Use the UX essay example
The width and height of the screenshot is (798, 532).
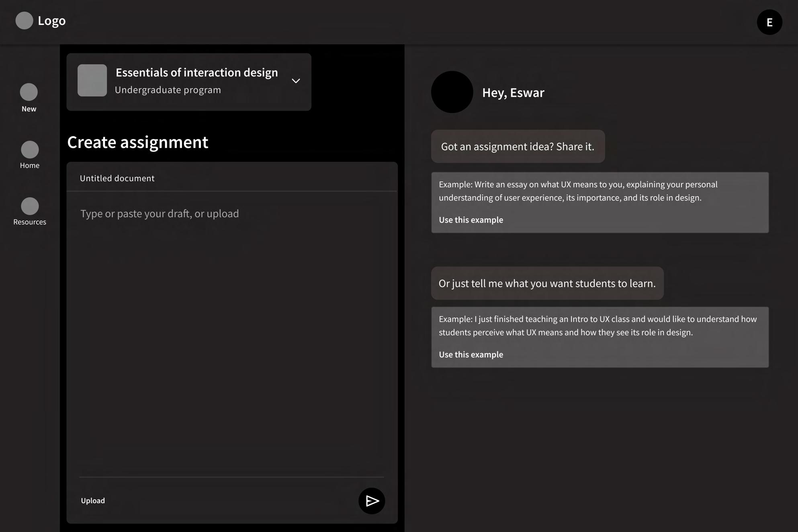471,220
